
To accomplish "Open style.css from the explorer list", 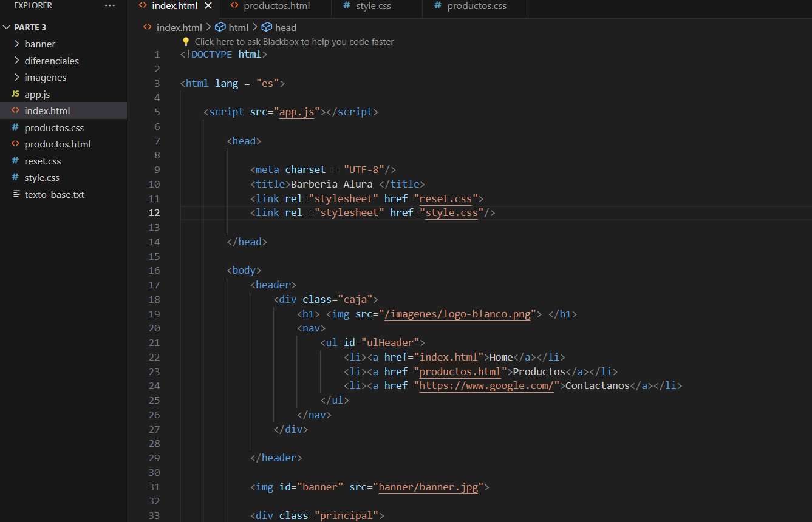I will click(63, 177).
